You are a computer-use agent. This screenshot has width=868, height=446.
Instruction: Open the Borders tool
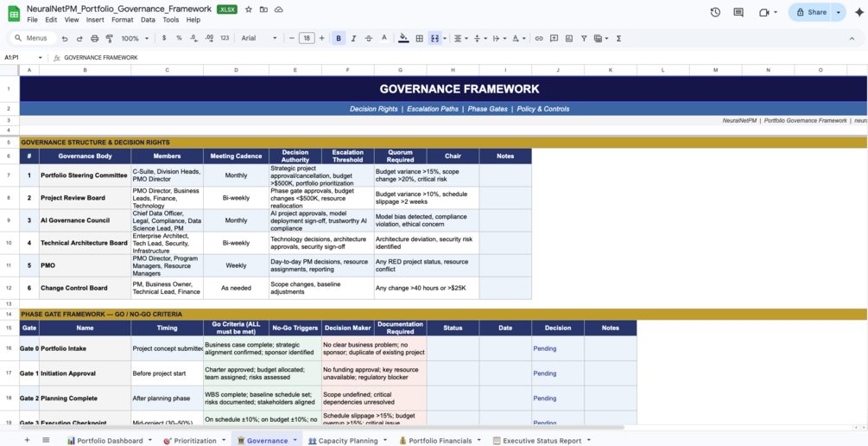coord(420,39)
